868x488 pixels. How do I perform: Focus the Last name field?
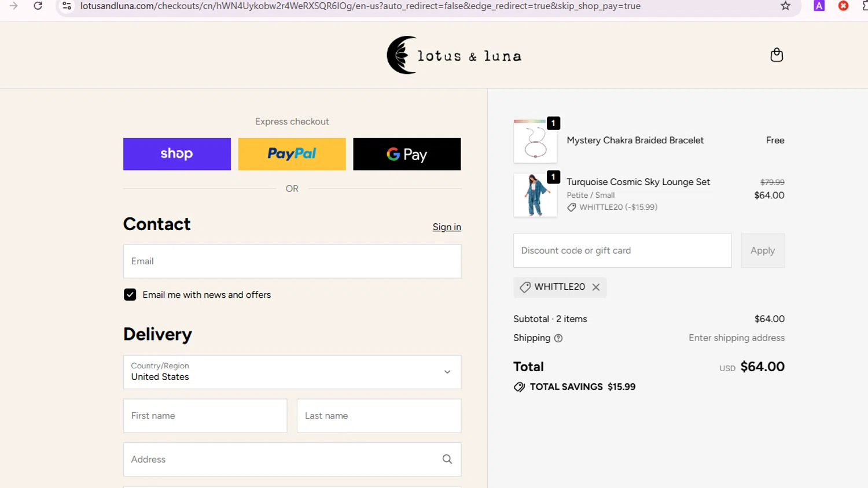pos(379,416)
